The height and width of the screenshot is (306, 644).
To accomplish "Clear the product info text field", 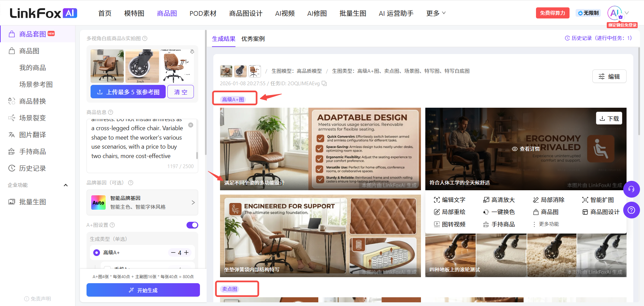I will [191, 125].
